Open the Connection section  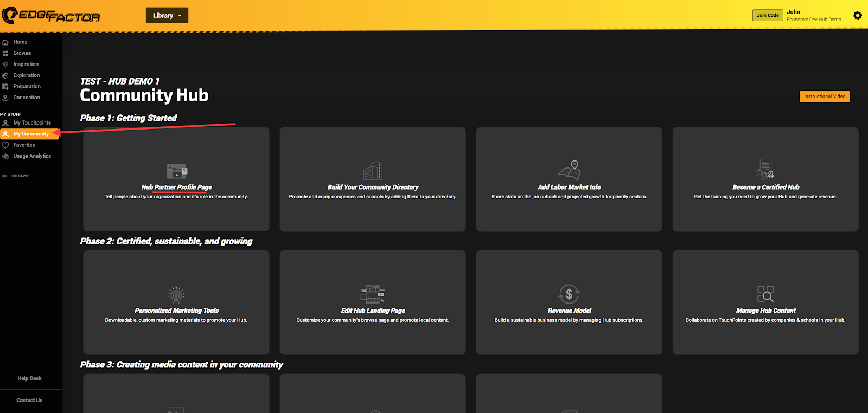27,98
